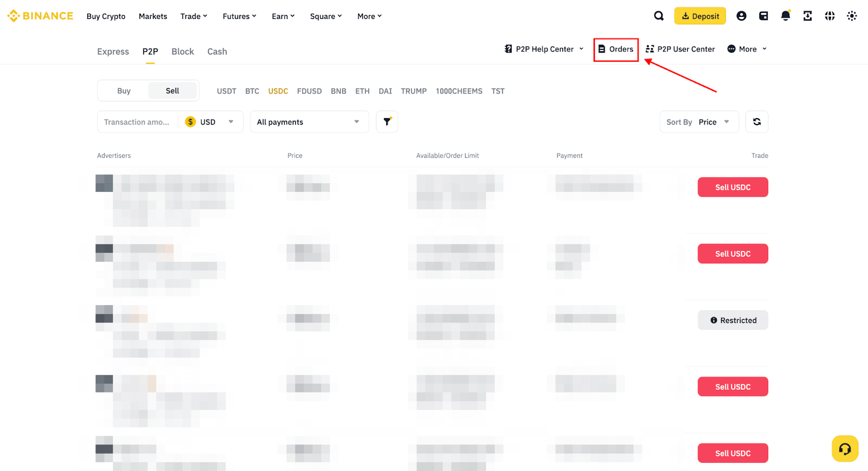This screenshot has height=471, width=868.
Task: Select the USDT coin filter
Action: [227, 91]
